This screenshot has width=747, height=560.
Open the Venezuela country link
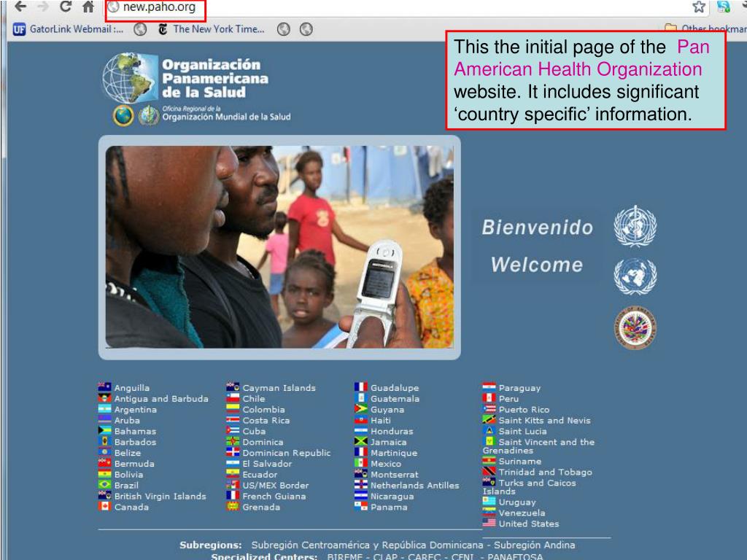click(x=522, y=513)
